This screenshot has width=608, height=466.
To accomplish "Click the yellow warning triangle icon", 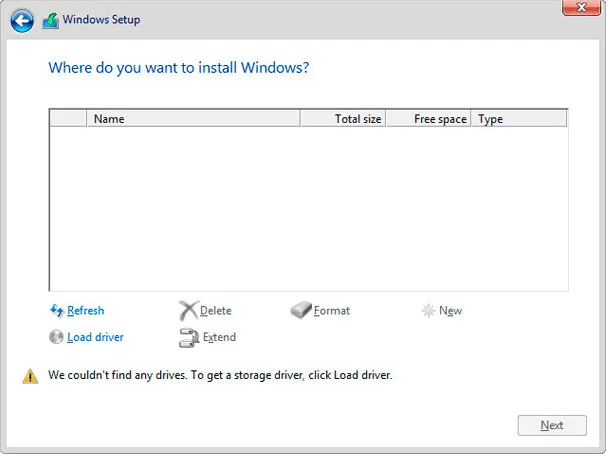I will click(31, 376).
